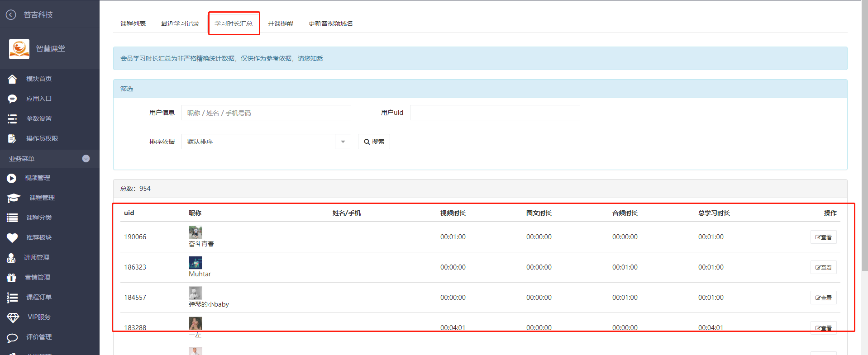
Task: Open 参数设置 list icon in sidebar
Action: pos(12,119)
